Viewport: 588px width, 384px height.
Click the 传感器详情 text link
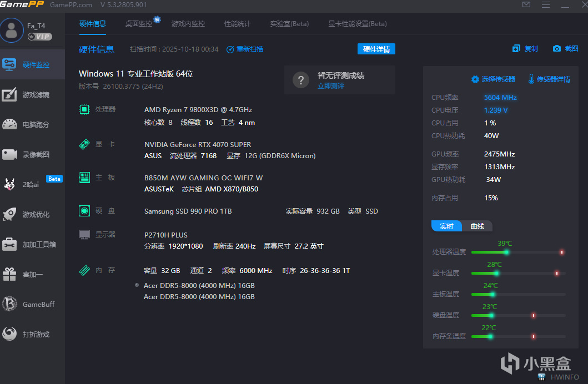[554, 79]
